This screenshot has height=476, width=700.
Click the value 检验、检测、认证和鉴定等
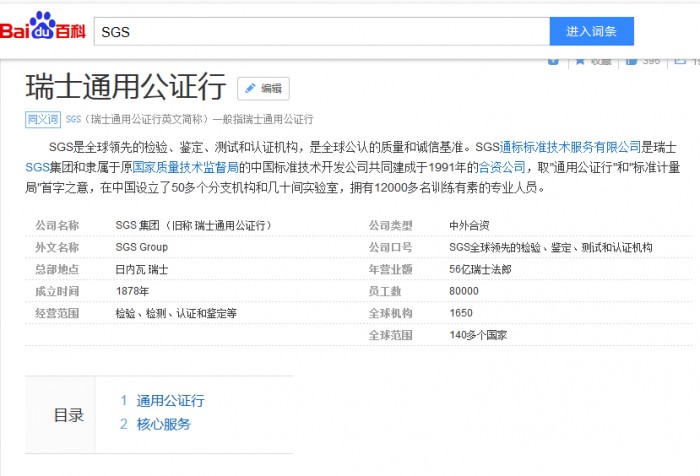[x=176, y=313]
